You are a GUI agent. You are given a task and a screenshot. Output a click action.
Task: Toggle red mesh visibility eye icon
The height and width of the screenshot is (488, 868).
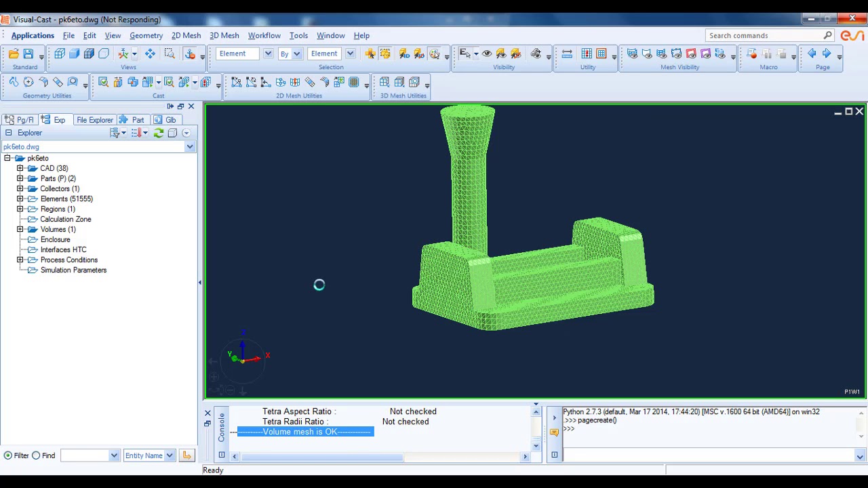(x=691, y=54)
